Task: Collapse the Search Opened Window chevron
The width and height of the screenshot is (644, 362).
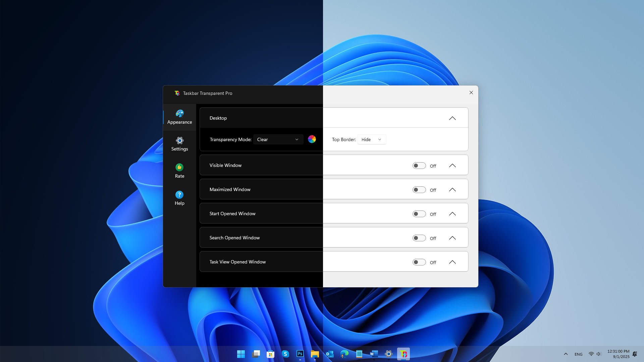Action: (452, 238)
